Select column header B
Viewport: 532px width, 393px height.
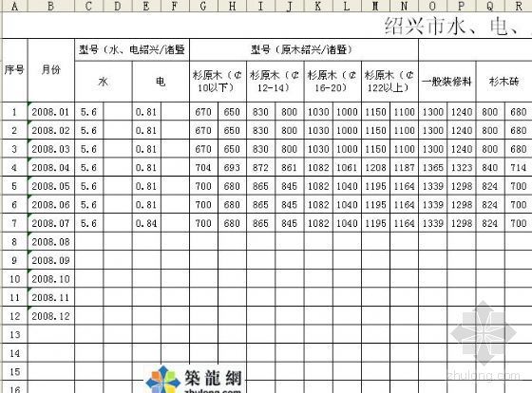point(51,6)
